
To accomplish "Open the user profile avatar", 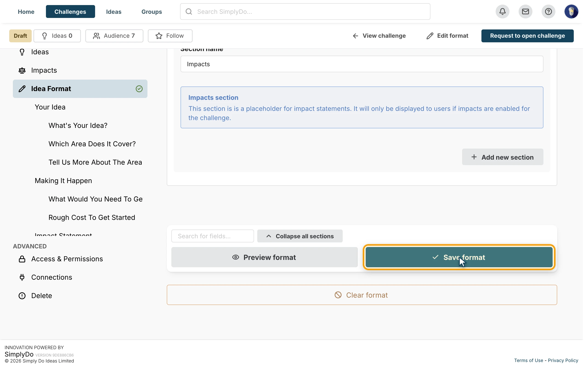I will pos(571,11).
